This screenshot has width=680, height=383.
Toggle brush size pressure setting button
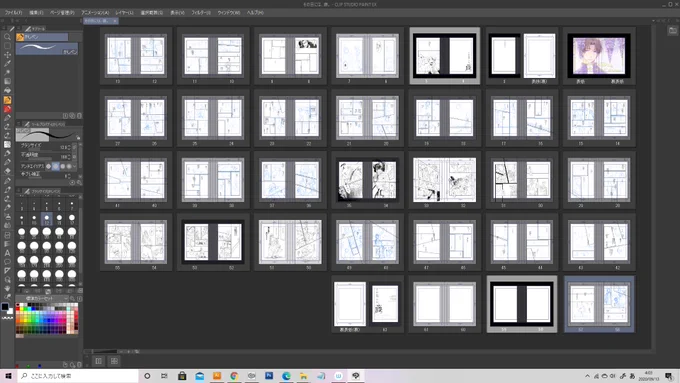(x=75, y=147)
